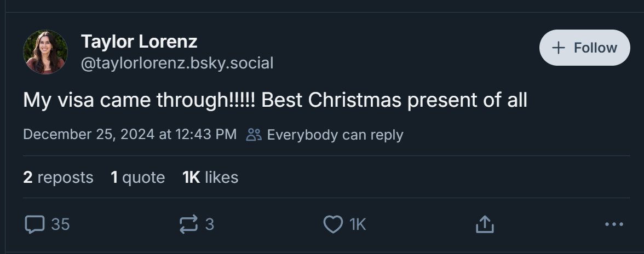Image resolution: width=644 pixels, height=254 pixels.
Task: Click the December 25, 2024 timestamp
Action: coord(130,135)
